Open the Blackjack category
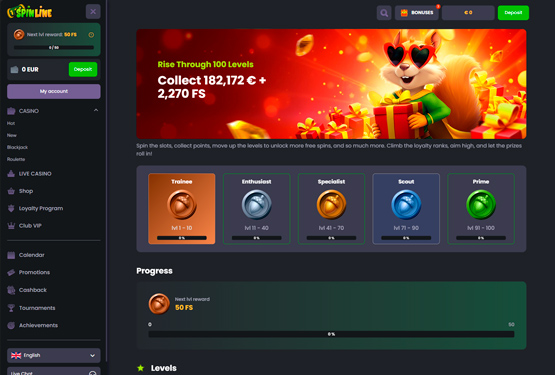The height and width of the screenshot is (375, 555). pyautogui.click(x=17, y=147)
